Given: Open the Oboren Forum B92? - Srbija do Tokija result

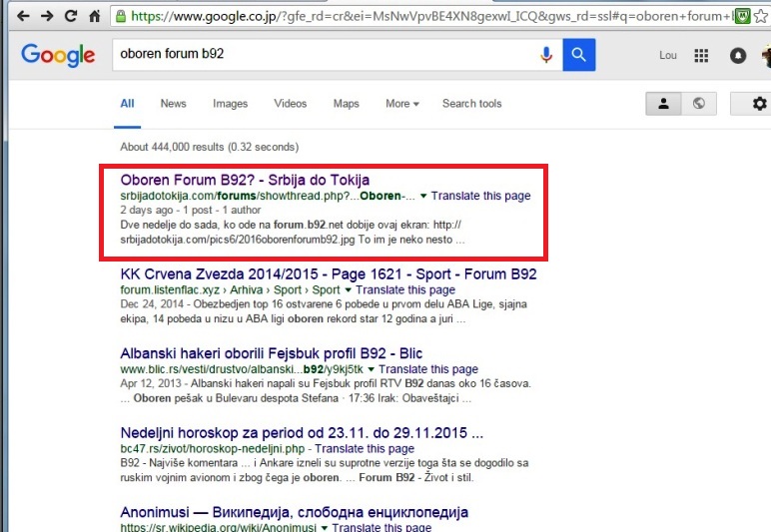Looking at the screenshot, I should (245, 180).
